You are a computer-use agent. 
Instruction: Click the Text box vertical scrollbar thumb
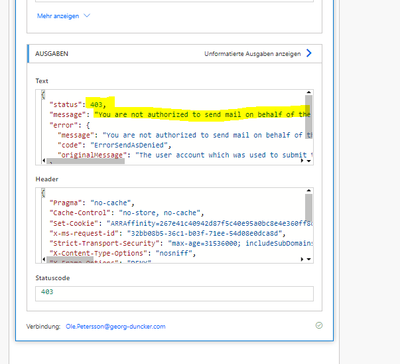[309, 117]
